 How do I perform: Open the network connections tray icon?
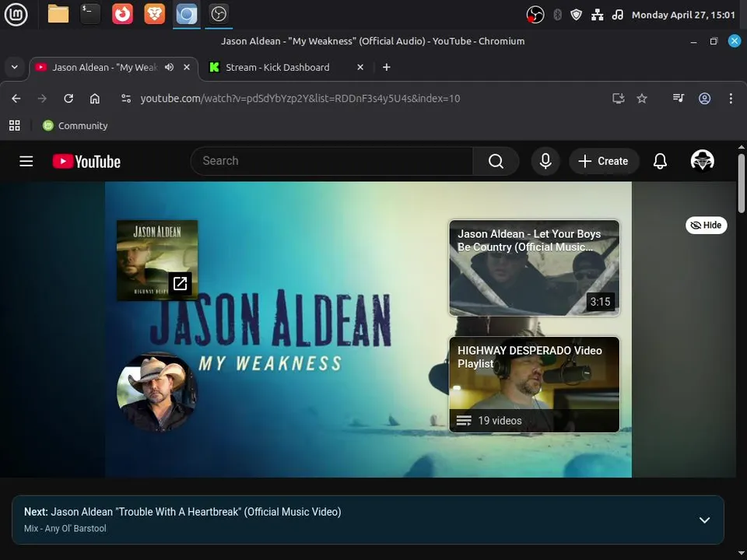point(598,15)
